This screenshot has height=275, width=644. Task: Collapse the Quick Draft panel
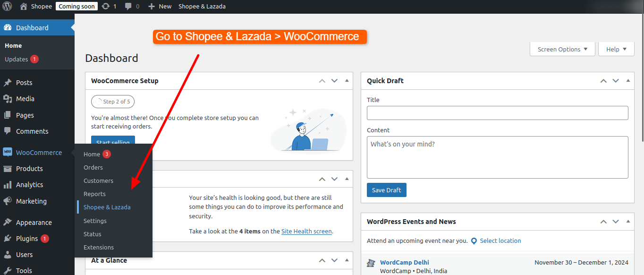pyautogui.click(x=628, y=81)
